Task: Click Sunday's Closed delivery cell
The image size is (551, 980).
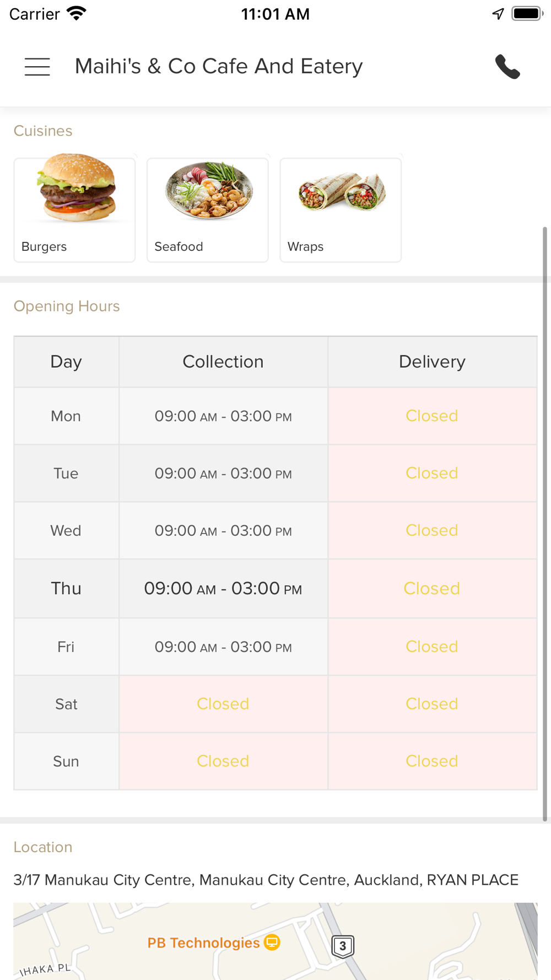Action: (x=432, y=761)
